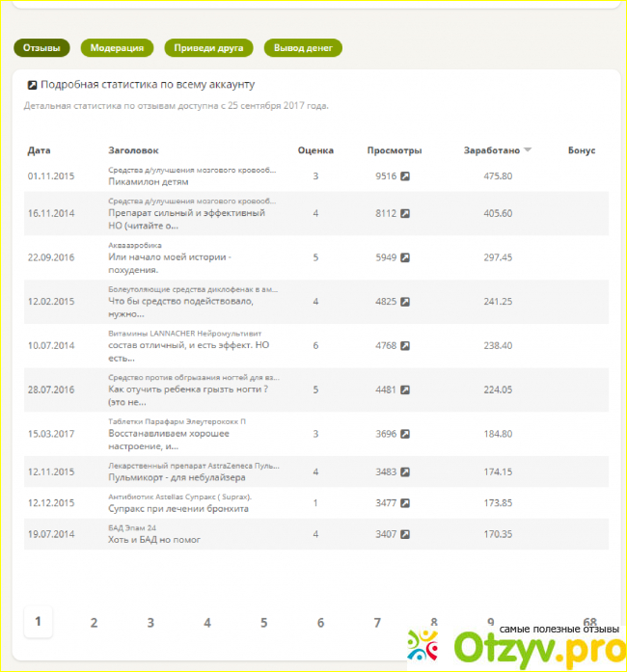
Task: Switch to the Модерация tab
Action: point(117,48)
